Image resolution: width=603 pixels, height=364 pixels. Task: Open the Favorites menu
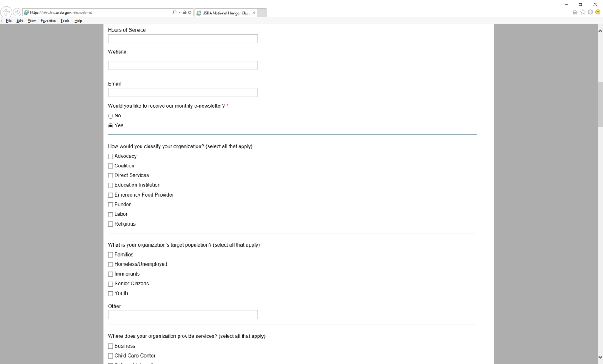[x=48, y=21]
